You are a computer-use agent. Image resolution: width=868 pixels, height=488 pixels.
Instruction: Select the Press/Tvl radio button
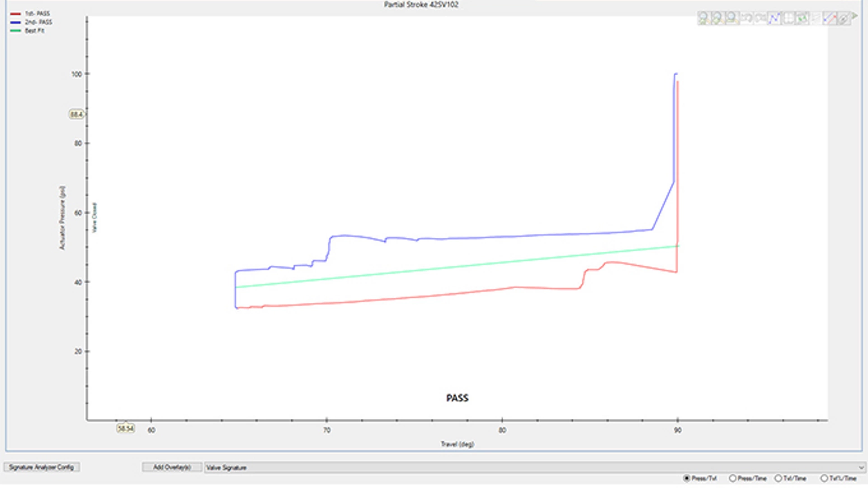[x=687, y=478]
